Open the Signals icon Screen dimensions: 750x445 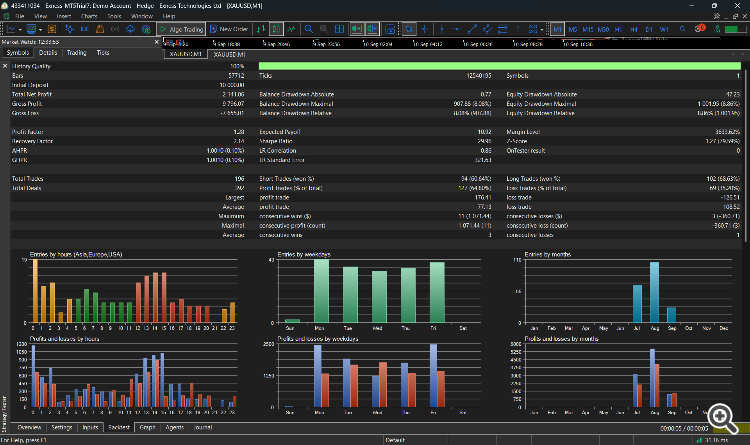[x=115, y=29]
